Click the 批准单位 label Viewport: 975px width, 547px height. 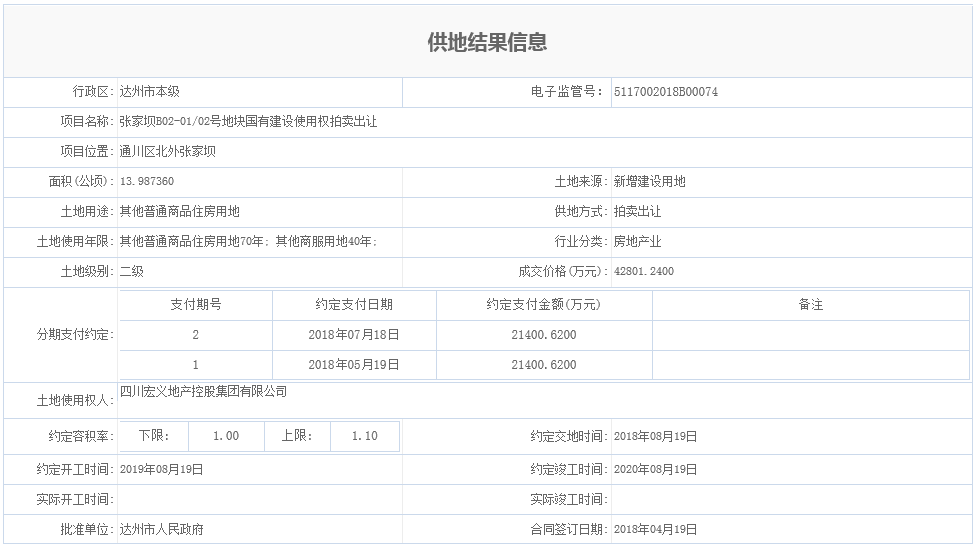[87, 530]
